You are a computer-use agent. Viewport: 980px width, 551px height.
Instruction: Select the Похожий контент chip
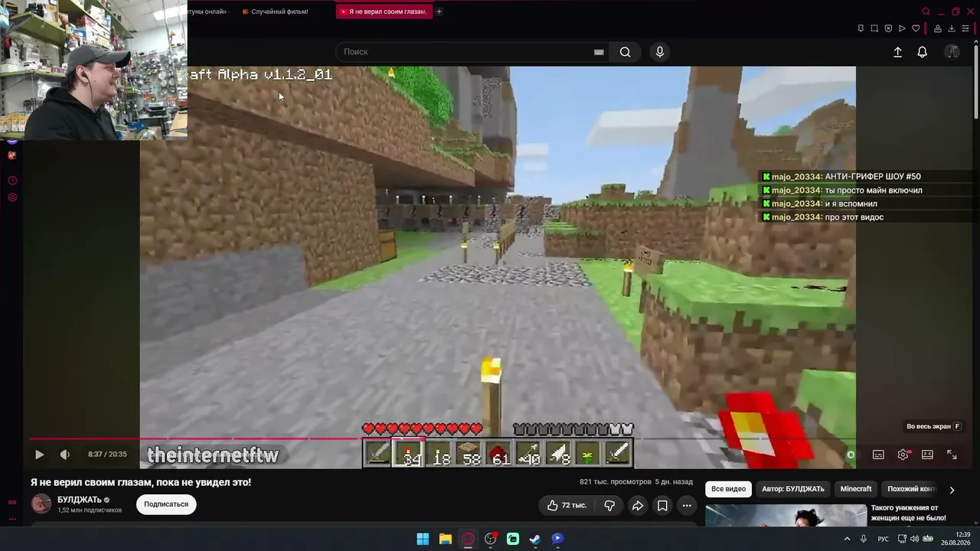click(x=911, y=489)
